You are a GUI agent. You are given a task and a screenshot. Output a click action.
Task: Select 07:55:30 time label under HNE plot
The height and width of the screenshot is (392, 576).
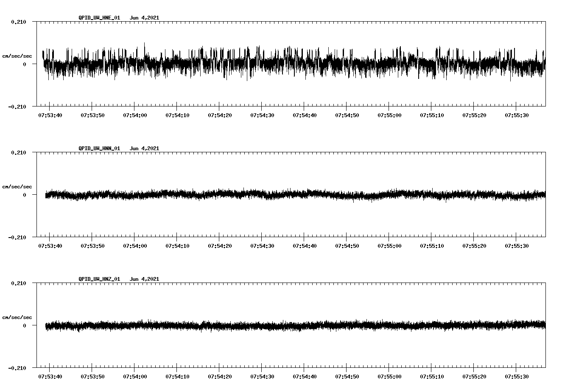[517, 115]
